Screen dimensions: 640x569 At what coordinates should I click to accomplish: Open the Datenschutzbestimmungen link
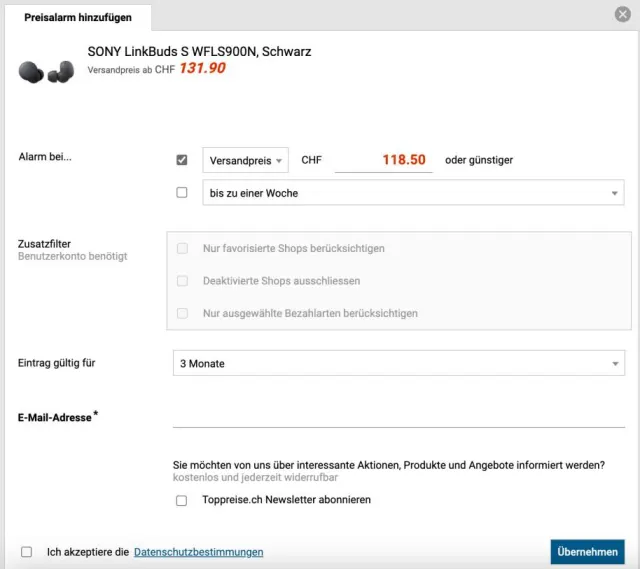tap(198, 552)
